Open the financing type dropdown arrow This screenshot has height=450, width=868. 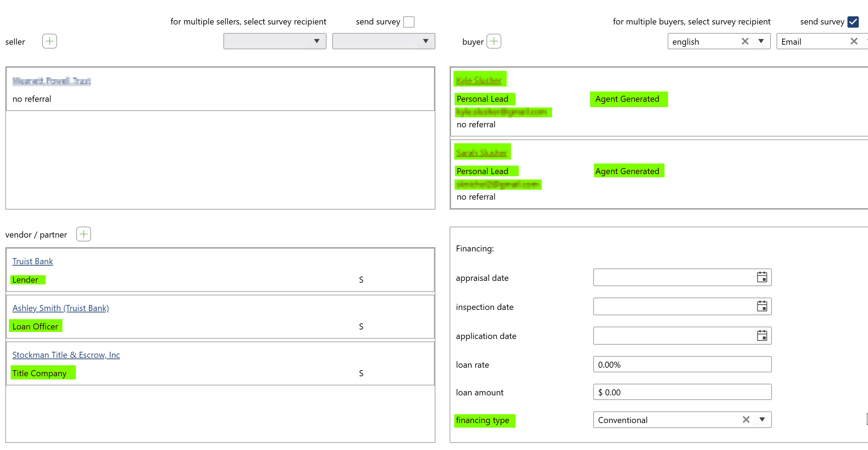(x=762, y=420)
